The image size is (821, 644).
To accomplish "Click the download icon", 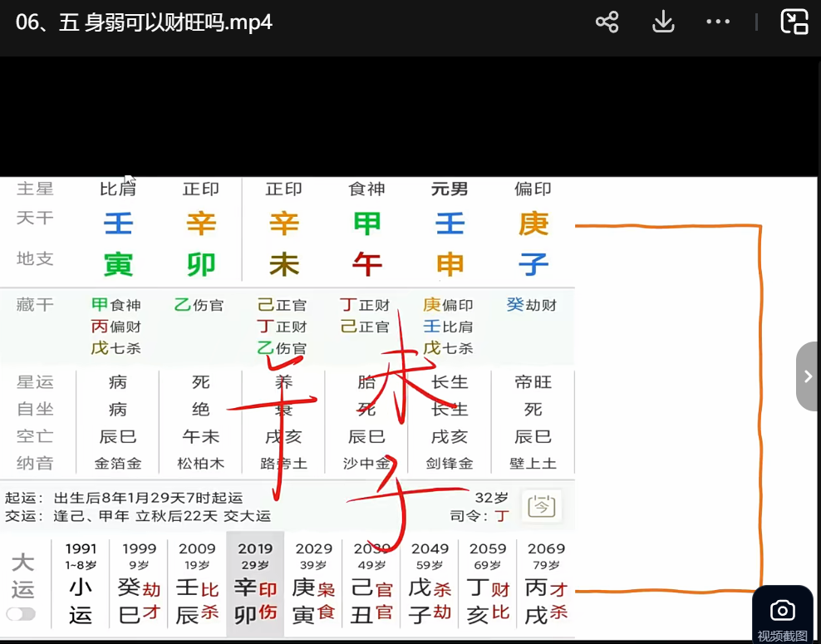I will tap(663, 22).
